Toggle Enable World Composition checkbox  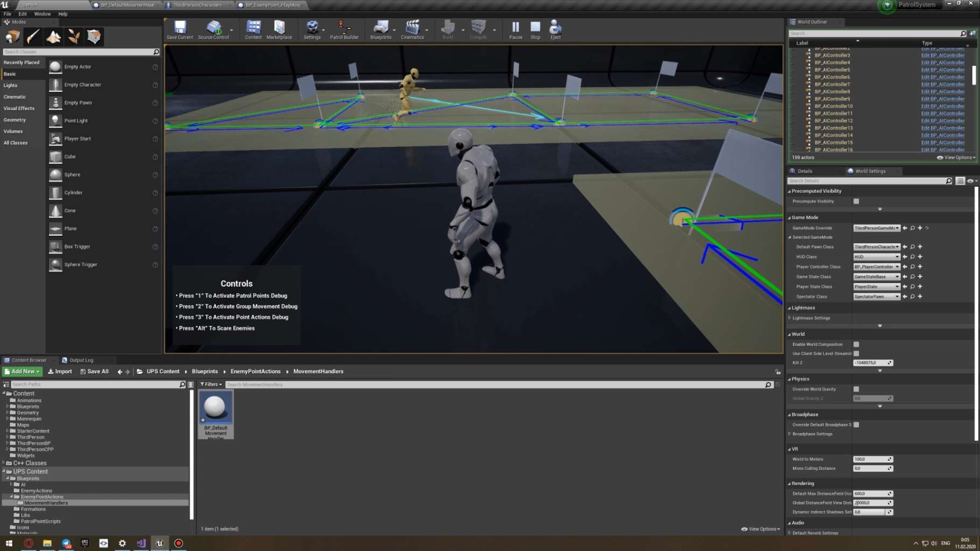pyautogui.click(x=856, y=344)
